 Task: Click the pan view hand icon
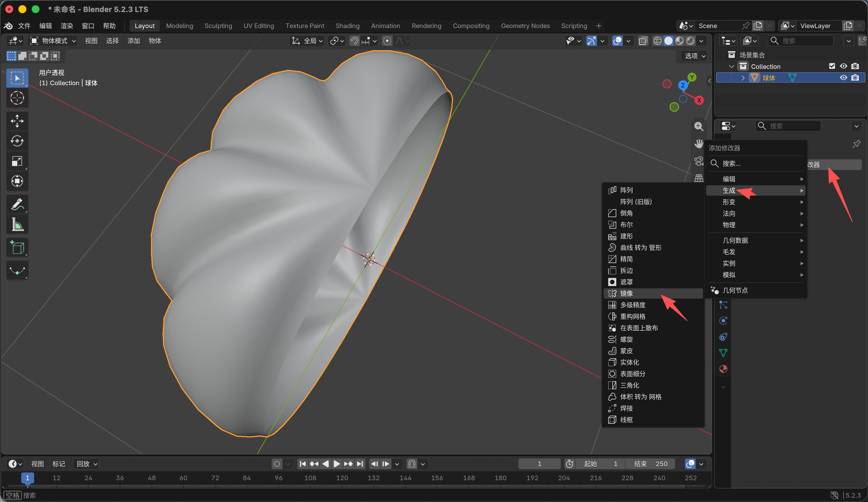699,143
